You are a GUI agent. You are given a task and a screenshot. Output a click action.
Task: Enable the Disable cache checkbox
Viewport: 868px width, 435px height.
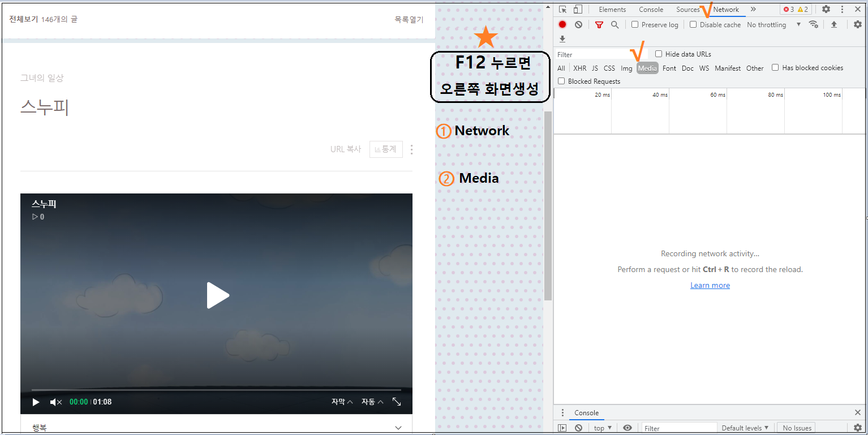693,24
